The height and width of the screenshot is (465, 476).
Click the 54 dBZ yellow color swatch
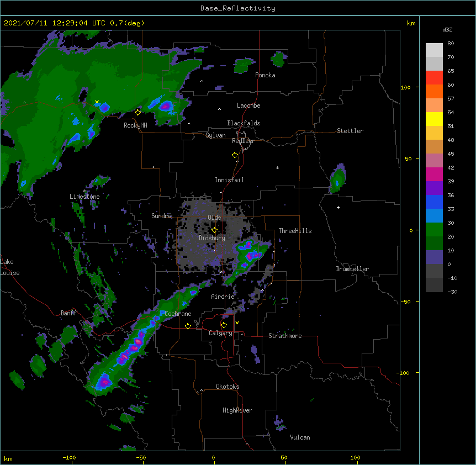point(434,119)
